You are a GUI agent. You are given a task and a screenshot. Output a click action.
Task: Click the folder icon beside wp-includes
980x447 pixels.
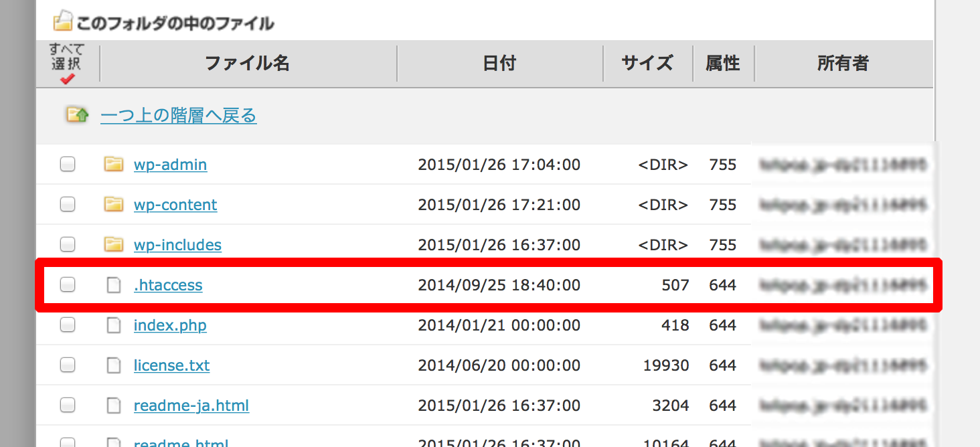point(114,244)
